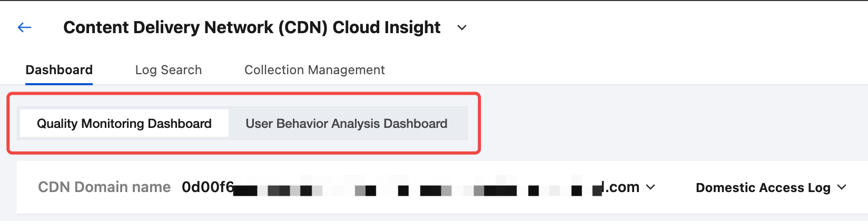The height and width of the screenshot is (221, 868).
Task: Click the words Cloud Insight in the title
Action: tap(387, 27)
